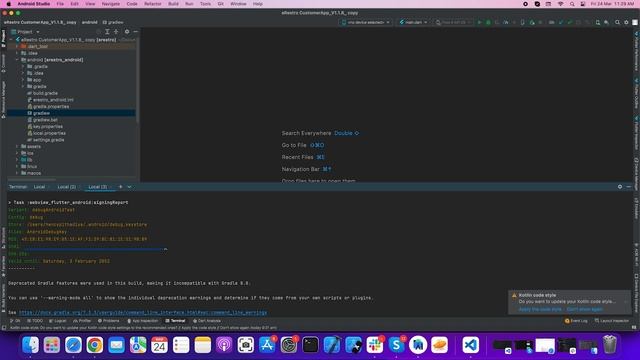Open the Navigate menu
This screenshot has width=640, height=360.
[111, 4]
